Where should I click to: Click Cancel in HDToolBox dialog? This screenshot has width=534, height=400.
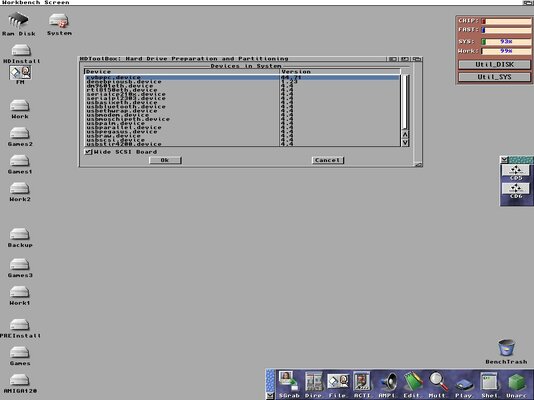pyautogui.click(x=328, y=160)
